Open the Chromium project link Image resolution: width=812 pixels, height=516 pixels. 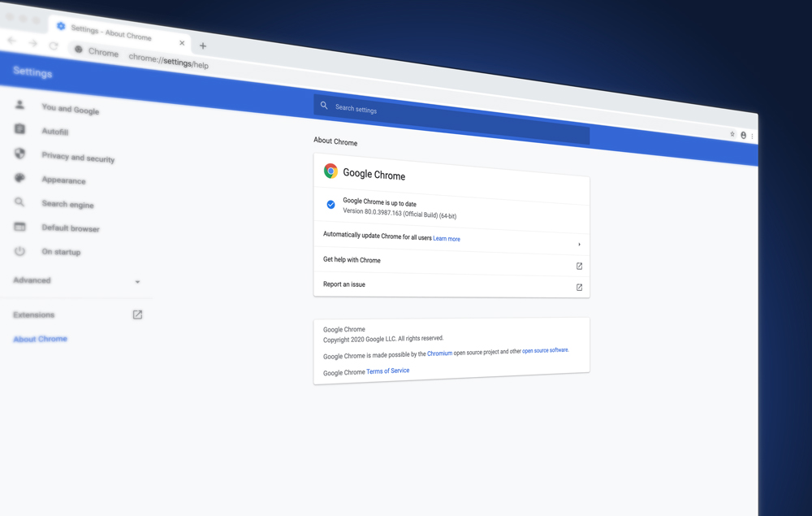pyautogui.click(x=439, y=353)
